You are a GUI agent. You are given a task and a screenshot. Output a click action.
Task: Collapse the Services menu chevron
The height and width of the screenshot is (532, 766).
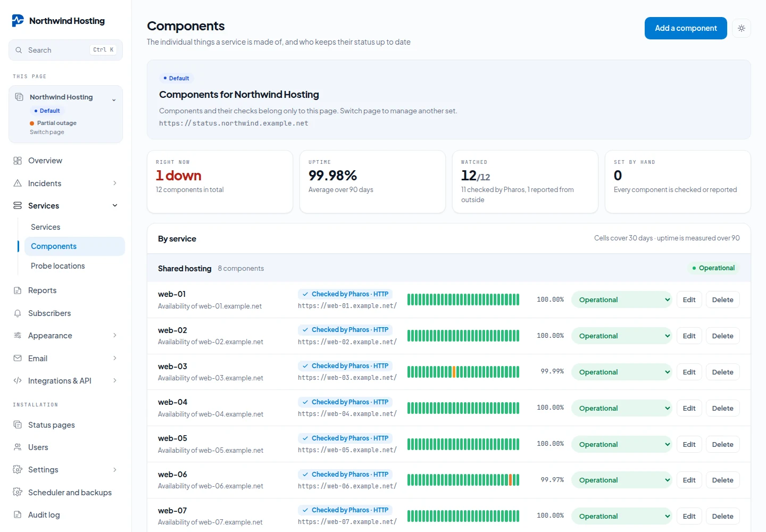[x=115, y=205]
